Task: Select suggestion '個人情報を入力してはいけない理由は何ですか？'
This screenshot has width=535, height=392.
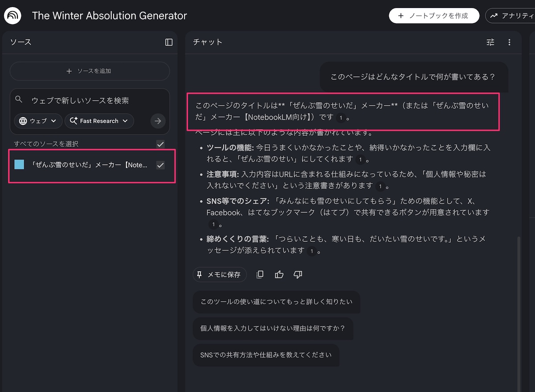Action: tap(273, 328)
